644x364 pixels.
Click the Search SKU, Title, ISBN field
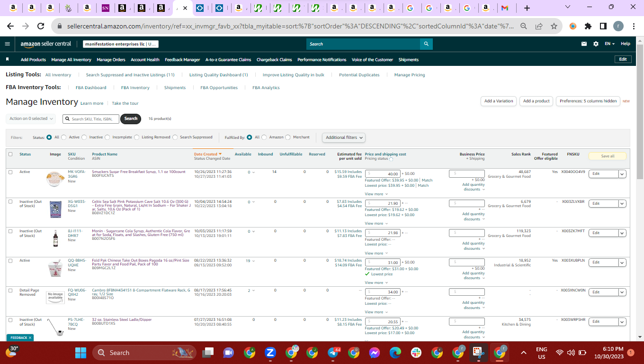(x=90, y=119)
